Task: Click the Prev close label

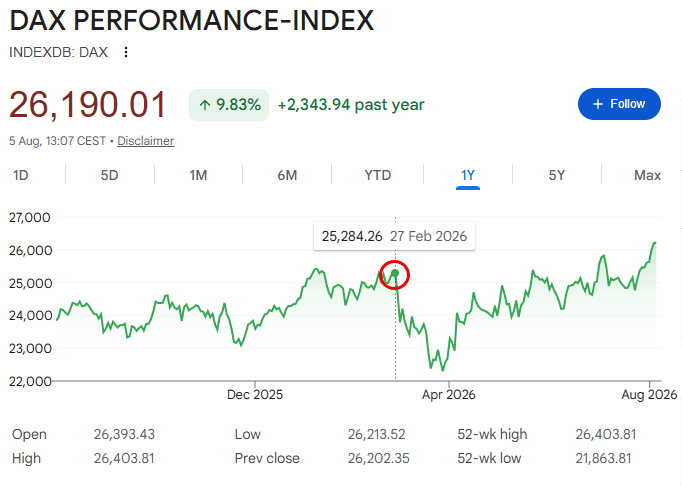Action: 267,458
